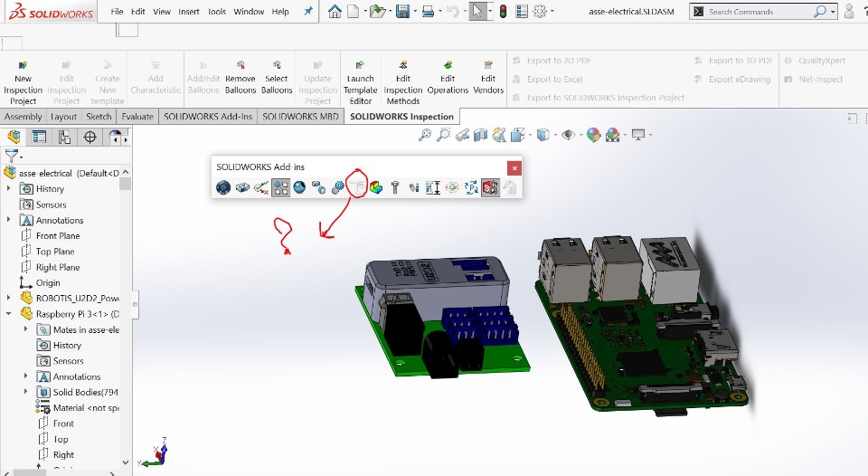The height and width of the screenshot is (476, 868).
Task: Click the Remove Balloons button
Action: pyautogui.click(x=241, y=77)
